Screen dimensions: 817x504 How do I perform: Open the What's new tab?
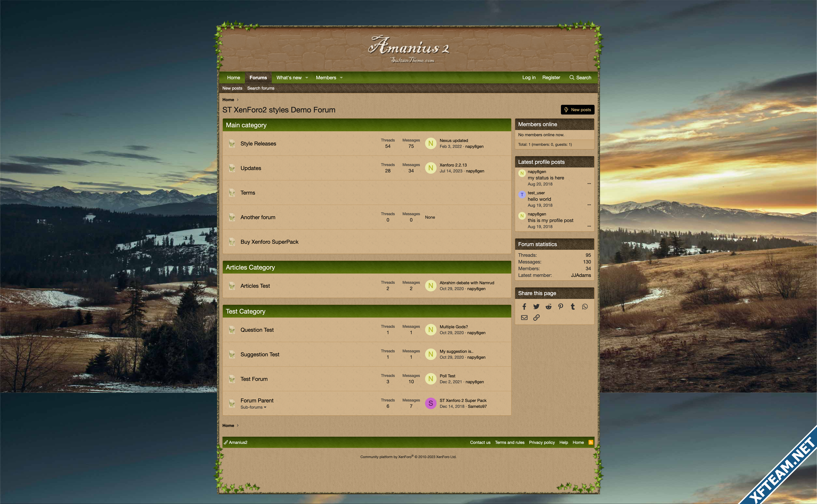(289, 78)
